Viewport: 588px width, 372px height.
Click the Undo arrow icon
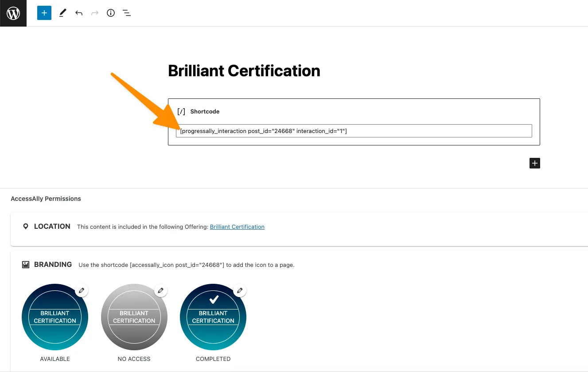pyautogui.click(x=79, y=13)
